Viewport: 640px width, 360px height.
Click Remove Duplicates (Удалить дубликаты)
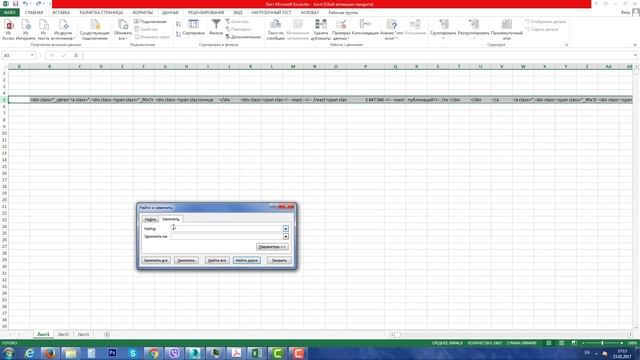pos(320,29)
